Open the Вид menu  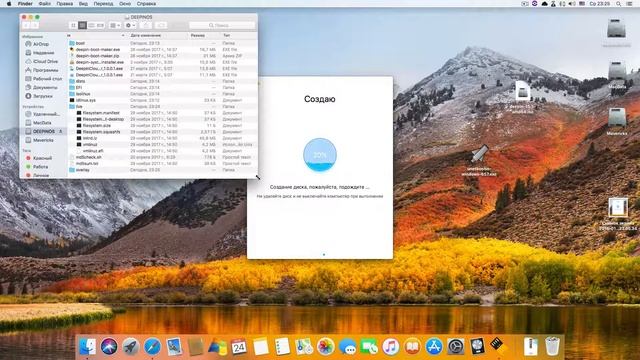pos(83,4)
